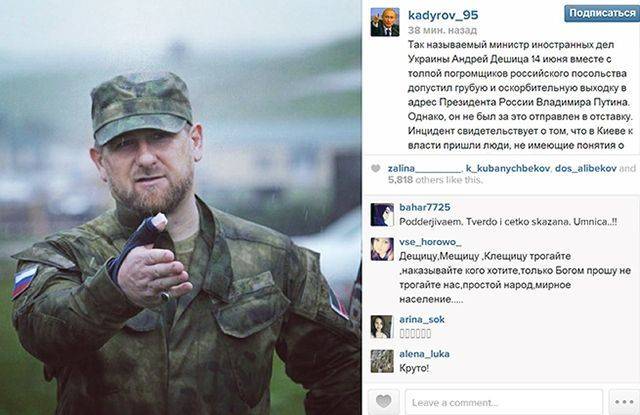This screenshot has height=415, width=640.
Task: Open vse_horowo_ username link
Action: [430, 242]
